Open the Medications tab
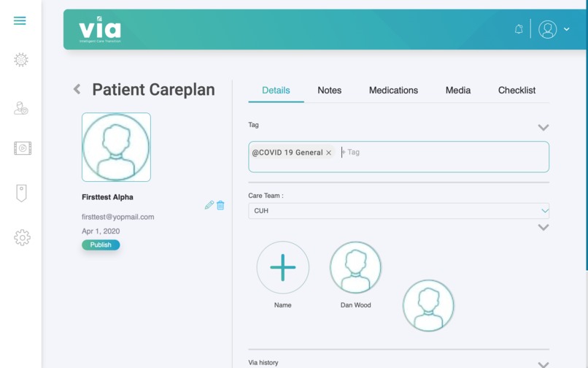 [x=393, y=91]
